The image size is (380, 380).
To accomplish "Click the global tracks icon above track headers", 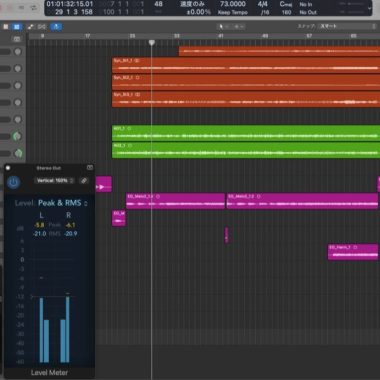I will pos(17,39).
